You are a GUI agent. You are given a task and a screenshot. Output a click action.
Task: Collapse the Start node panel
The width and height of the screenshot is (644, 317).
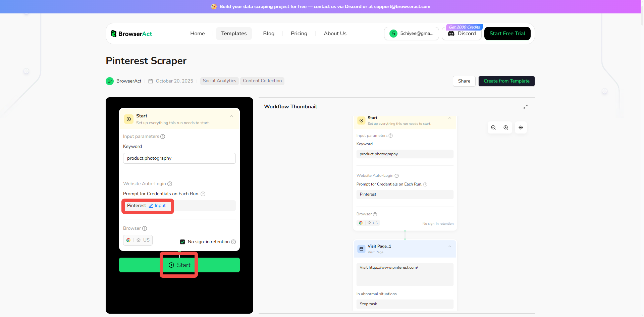pyautogui.click(x=231, y=116)
